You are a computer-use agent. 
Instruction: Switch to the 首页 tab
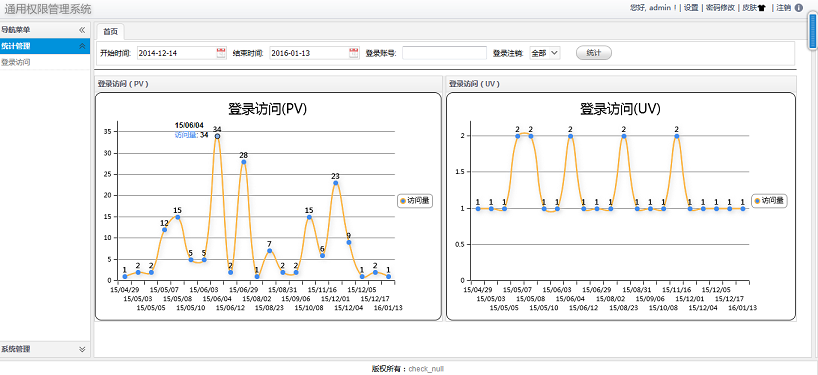[x=110, y=32]
